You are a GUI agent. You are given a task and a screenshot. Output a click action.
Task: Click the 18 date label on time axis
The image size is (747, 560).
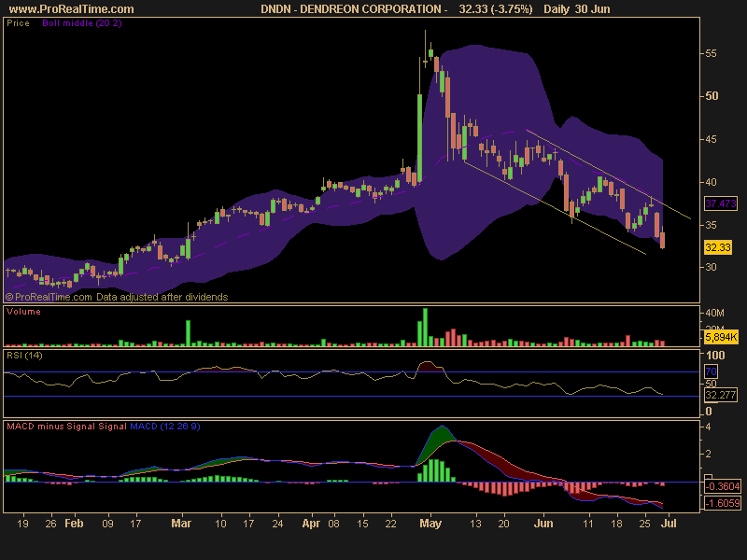(x=616, y=524)
